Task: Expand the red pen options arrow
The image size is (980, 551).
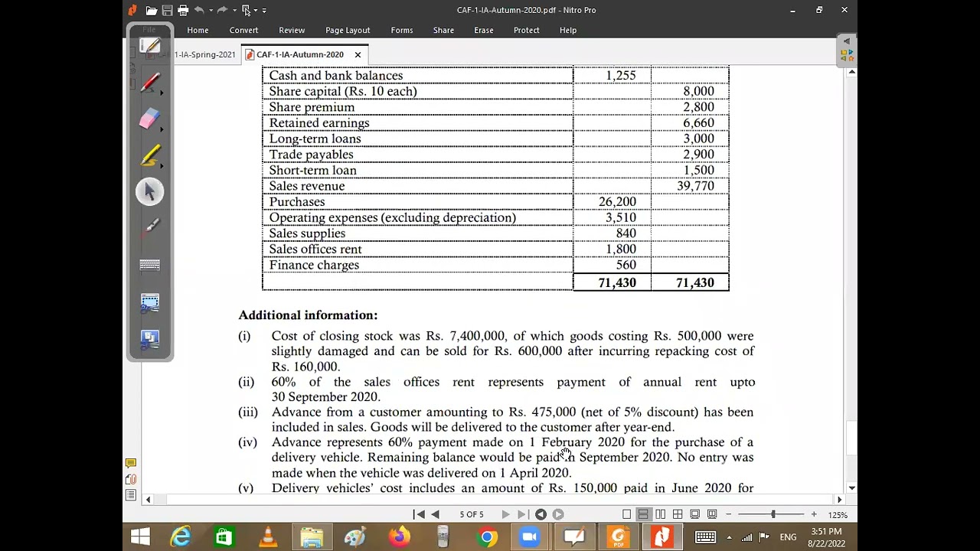Action: click(162, 93)
